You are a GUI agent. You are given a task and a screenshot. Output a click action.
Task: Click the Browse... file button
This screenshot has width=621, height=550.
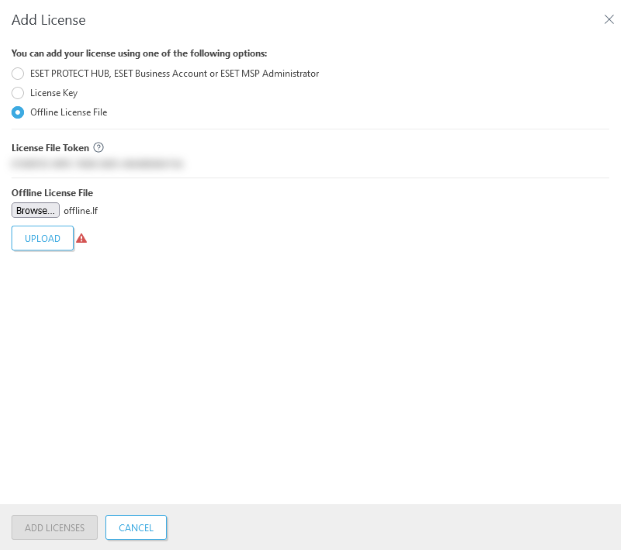35,210
